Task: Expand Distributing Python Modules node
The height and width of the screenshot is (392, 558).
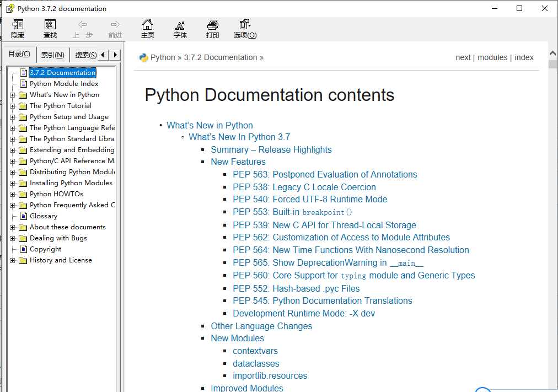Action: pos(13,172)
